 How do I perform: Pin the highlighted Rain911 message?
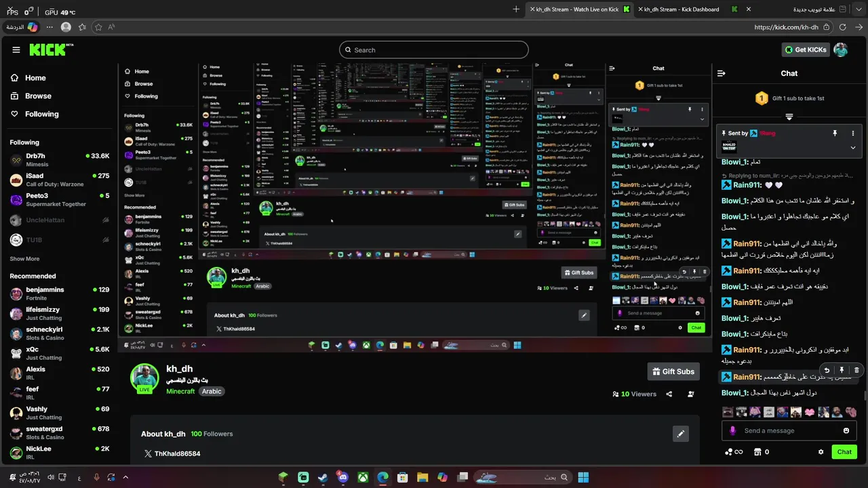click(x=842, y=370)
